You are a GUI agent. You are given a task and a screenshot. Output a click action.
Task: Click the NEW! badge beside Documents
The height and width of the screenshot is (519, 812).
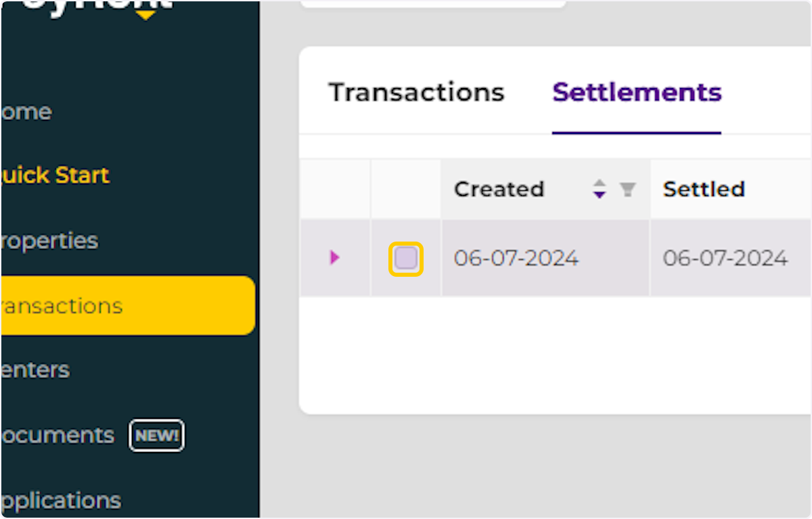tap(156, 436)
